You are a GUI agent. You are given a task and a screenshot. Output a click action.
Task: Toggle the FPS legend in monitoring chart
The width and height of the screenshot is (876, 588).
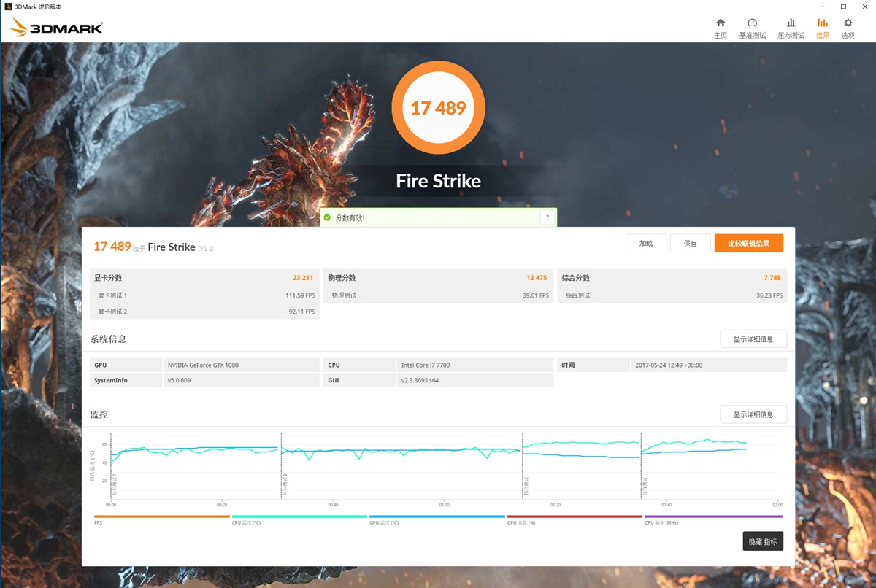click(161, 519)
